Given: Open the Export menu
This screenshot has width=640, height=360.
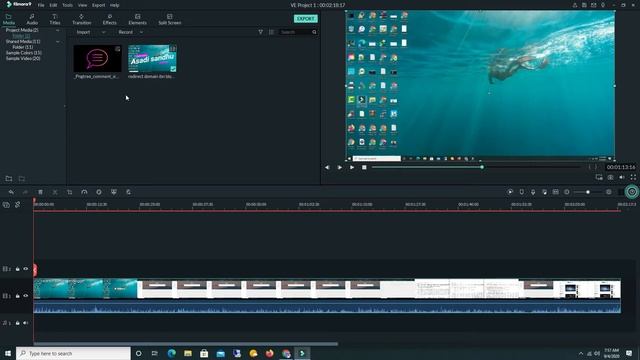Looking at the screenshot, I should coord(98,5).
